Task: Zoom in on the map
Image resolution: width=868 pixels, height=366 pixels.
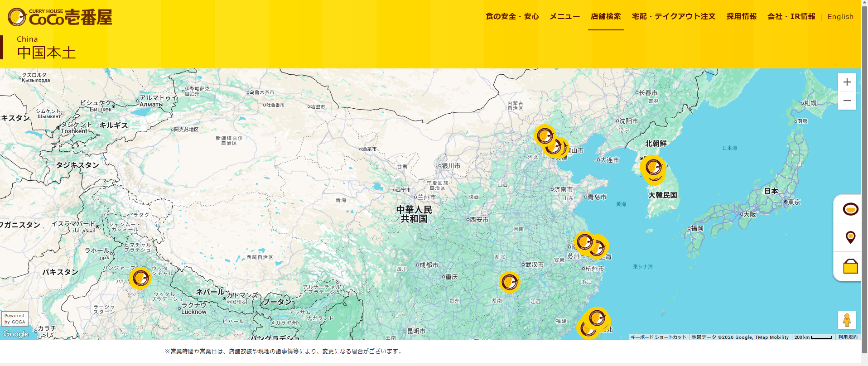Action: (x=847, y=82)
